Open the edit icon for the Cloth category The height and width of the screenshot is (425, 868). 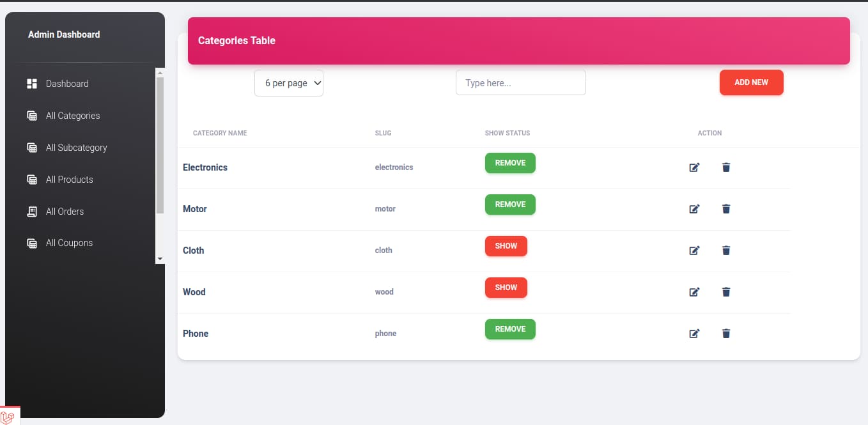pos(694,250)
